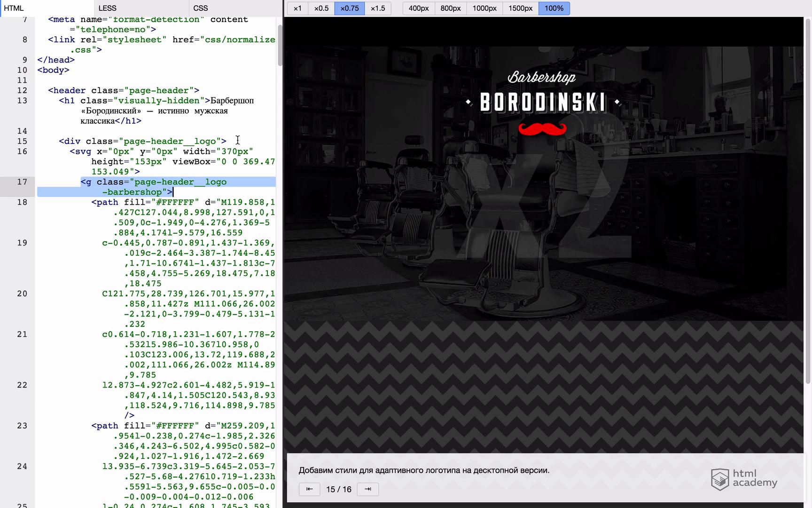This screenshot has height=508, width=812.
Task: Click the code editor scrollbar thumb
Action: 280,45
